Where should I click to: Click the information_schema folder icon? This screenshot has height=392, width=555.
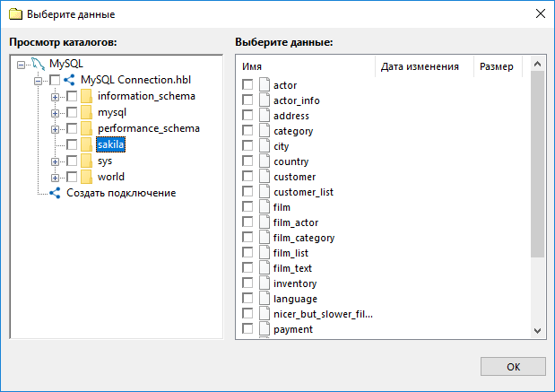(87, 97)
